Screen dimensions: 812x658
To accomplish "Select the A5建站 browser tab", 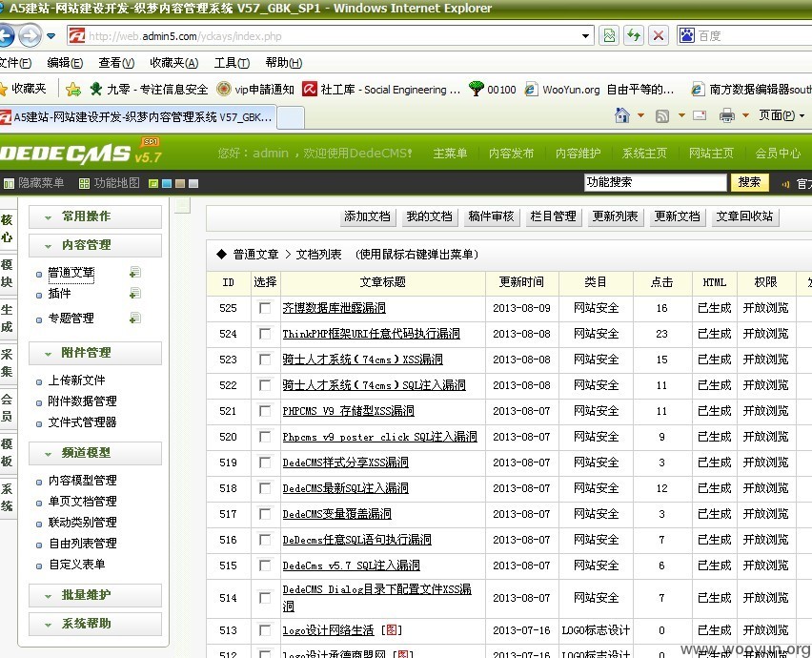I will [x=138, y=117].
